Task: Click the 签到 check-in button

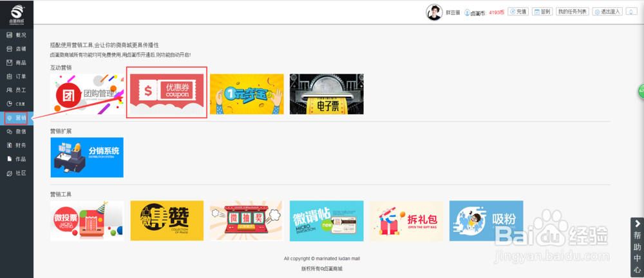Action: tap(542, 12)
